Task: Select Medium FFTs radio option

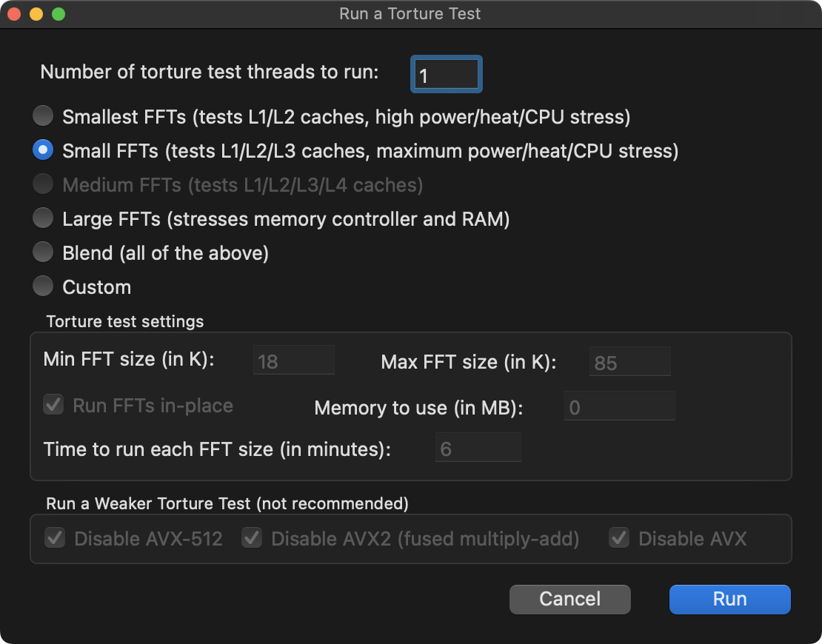Action: pyautogui.click(x=43, y=184)
